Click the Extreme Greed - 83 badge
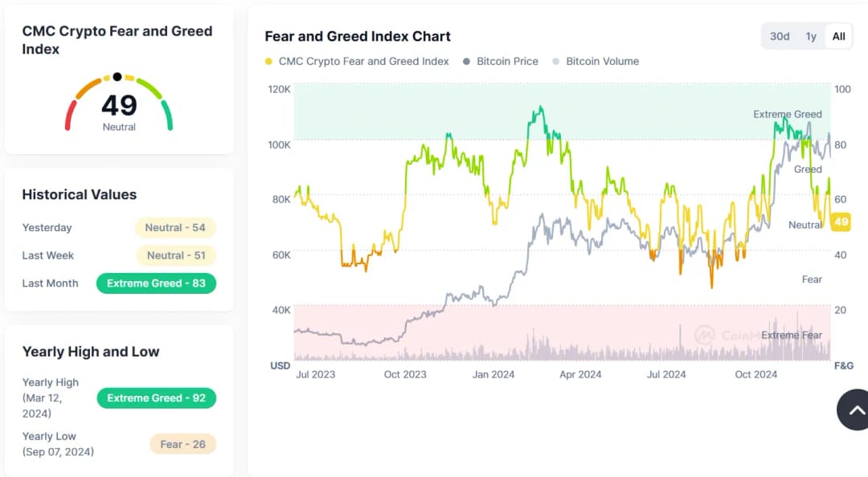This screenshot has height=477, width=868. click(156, 283)
